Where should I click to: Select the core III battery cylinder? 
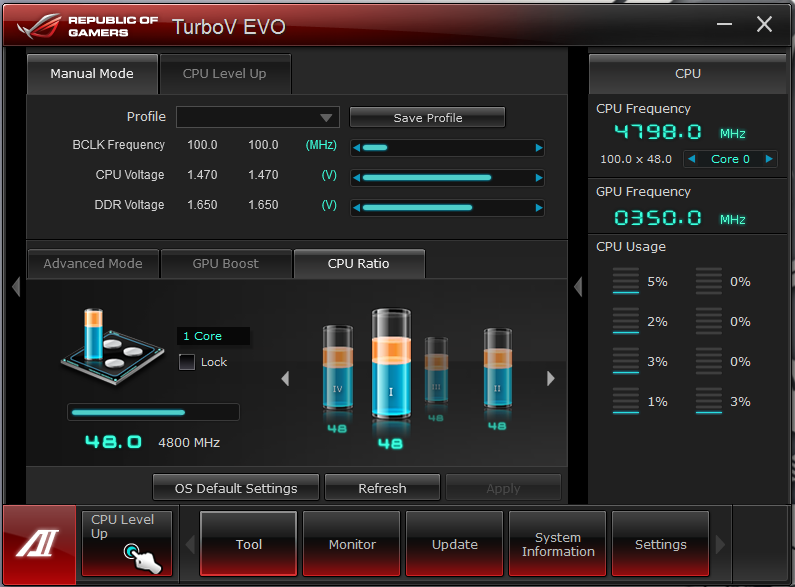pos(436,370)
